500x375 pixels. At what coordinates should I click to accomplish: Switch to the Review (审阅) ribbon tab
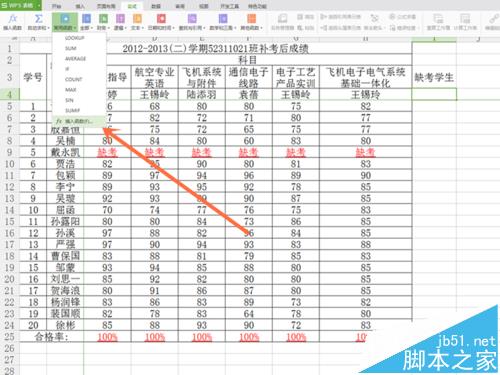coord(180,6)
